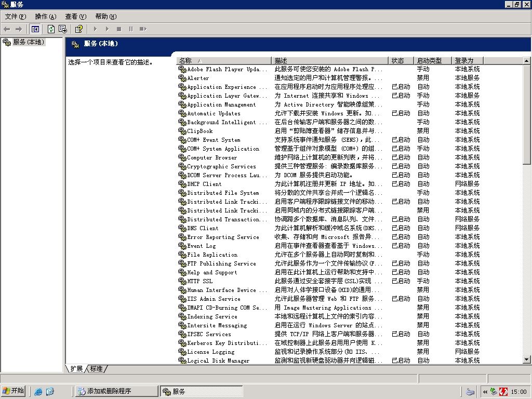
Task: Select the Error Reporting Service row name
Action: click(x=223, y=237)
